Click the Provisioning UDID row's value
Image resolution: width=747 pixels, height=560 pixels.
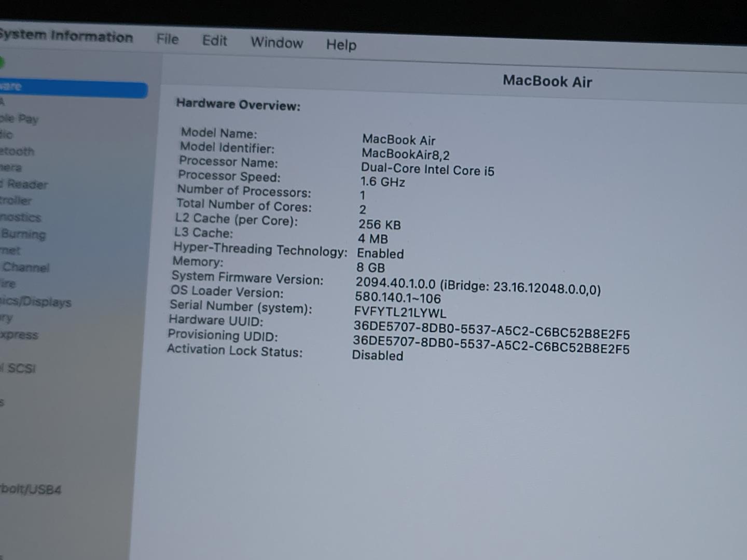click(491, 344)
